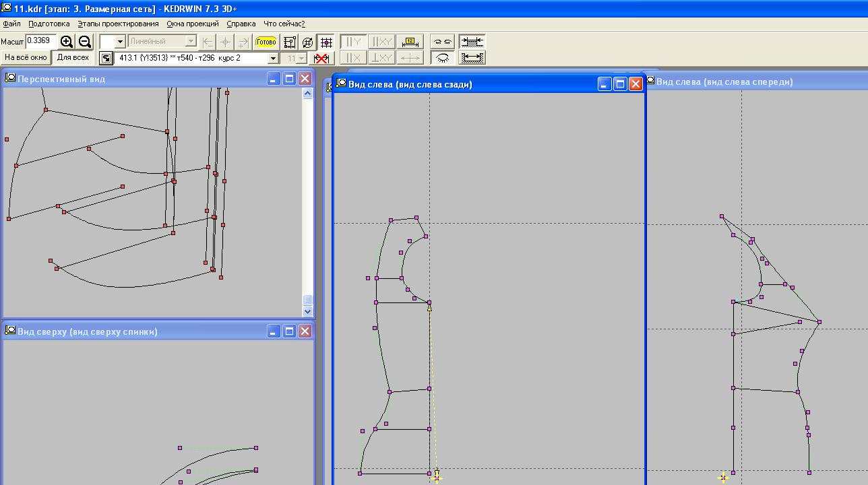Click the Перспективный вид vertical scrollbar up arrow
The height and width of the screenshot is (485, 868).
[308, 94]
